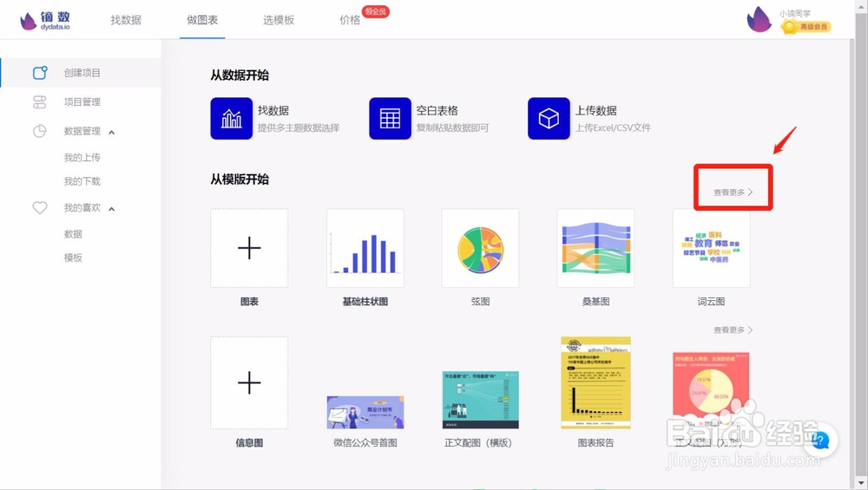Click the 空白表格 table icon tile
Viewport: 868px width, 490px height.
[x=391, y=118]
